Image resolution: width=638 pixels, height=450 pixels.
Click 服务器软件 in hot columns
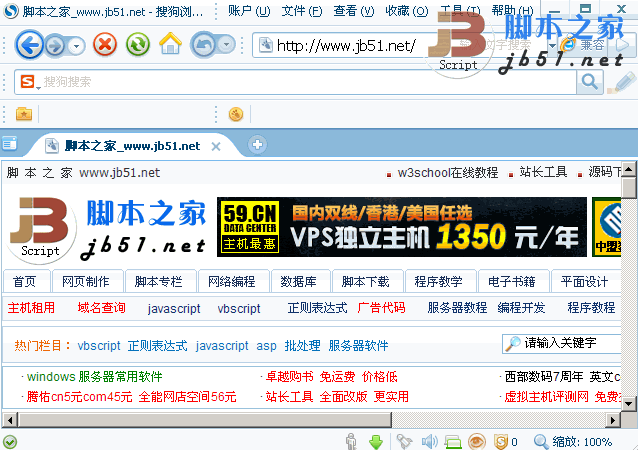tap(358, 346)
